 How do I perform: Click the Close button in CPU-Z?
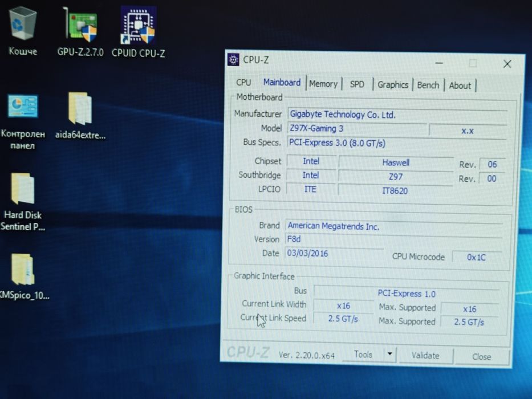(481, 357)
